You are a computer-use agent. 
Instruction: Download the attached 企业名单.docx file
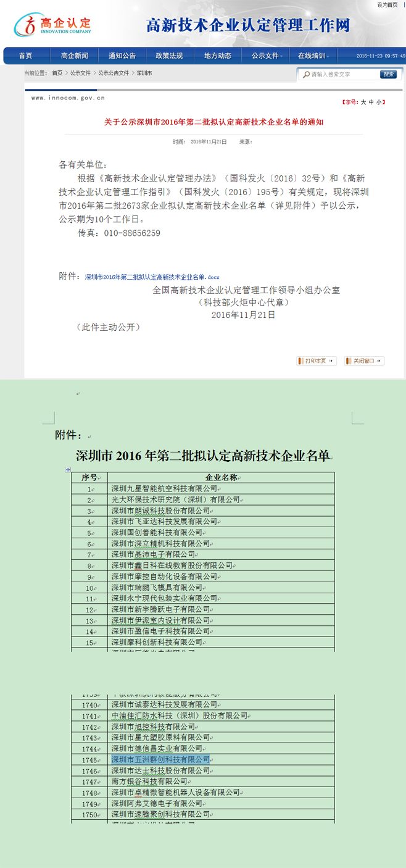[x=152, y=277]
